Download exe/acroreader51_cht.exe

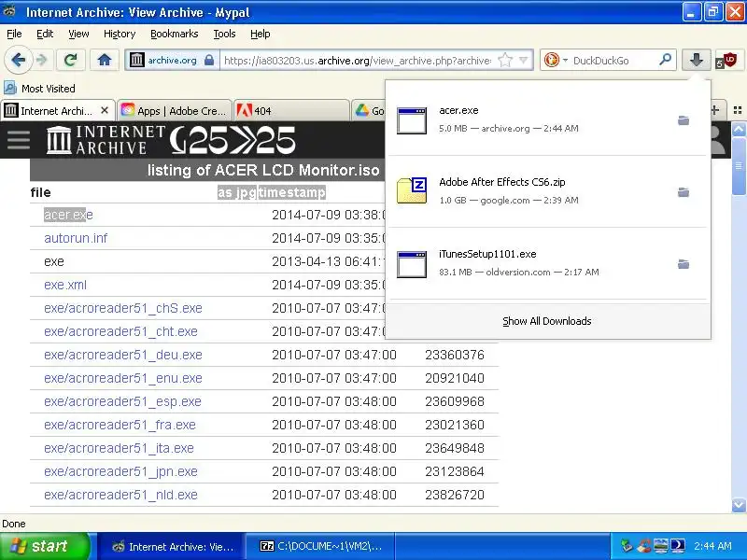click(x=120, y=331)
